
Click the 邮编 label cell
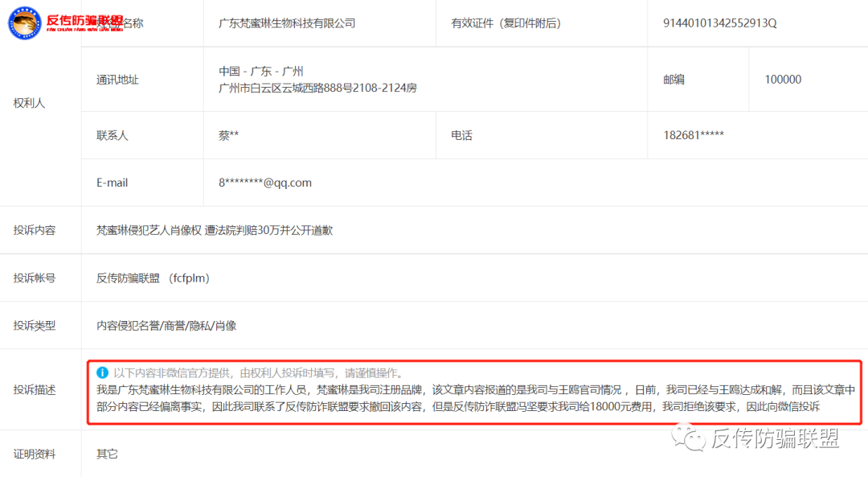pyautogui.click(x=674, y=80)
